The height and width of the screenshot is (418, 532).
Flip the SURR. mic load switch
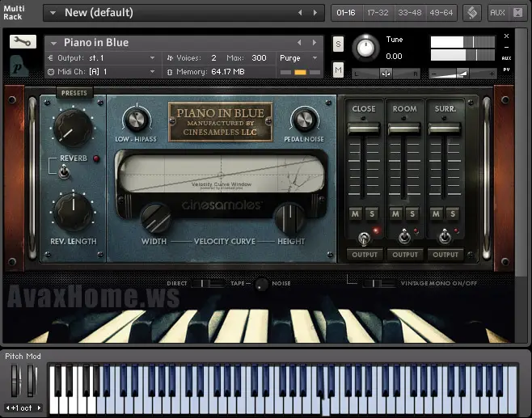pos(445,236)
